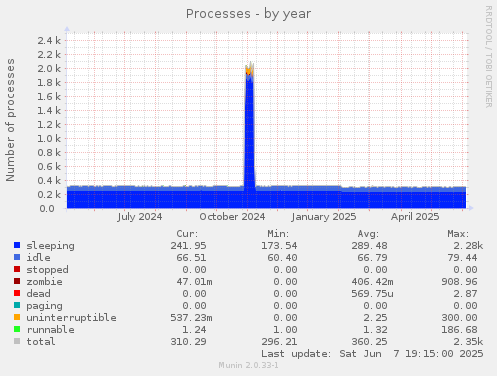Image resolution: width=497 pixels, height=376 pixels.
Task: Click the 'paging' legend label
Action: (44, 306)
